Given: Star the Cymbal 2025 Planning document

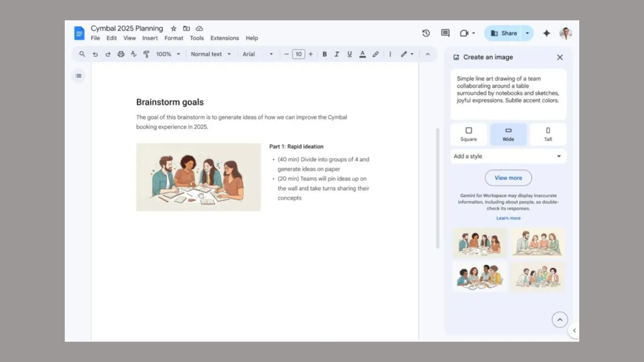Looking at the screenshot, I should (174, 29).
